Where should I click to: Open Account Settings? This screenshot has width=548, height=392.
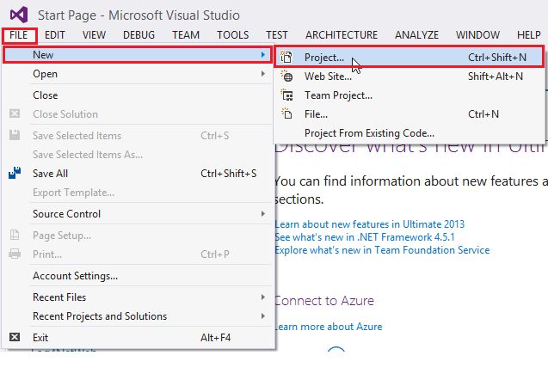75,276
